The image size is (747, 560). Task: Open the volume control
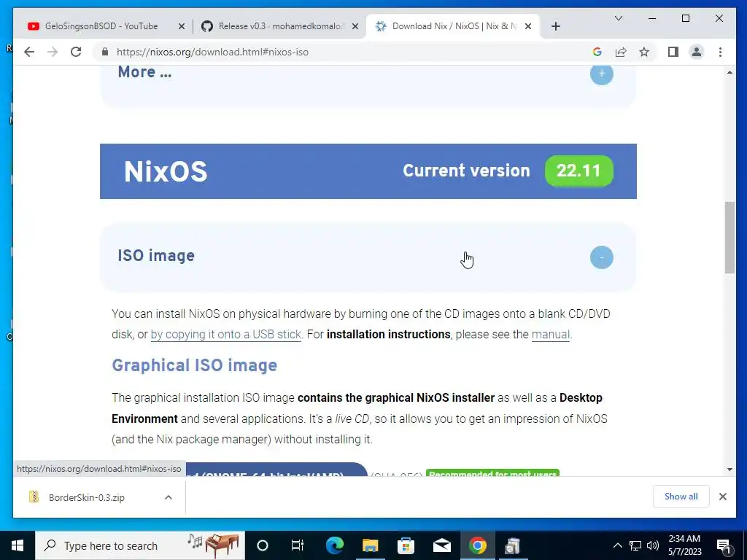(653, 545)
